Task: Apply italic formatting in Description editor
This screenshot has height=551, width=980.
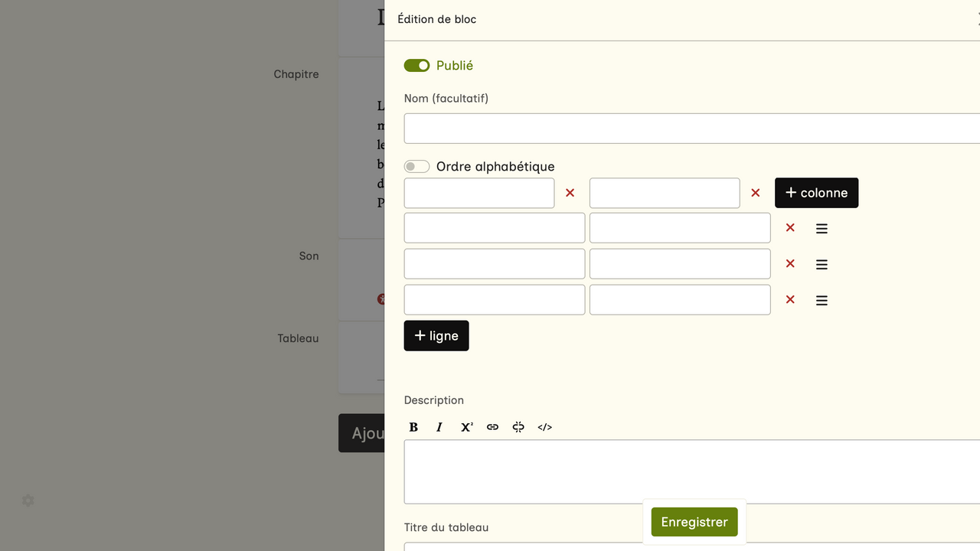Action: [439, 427]
